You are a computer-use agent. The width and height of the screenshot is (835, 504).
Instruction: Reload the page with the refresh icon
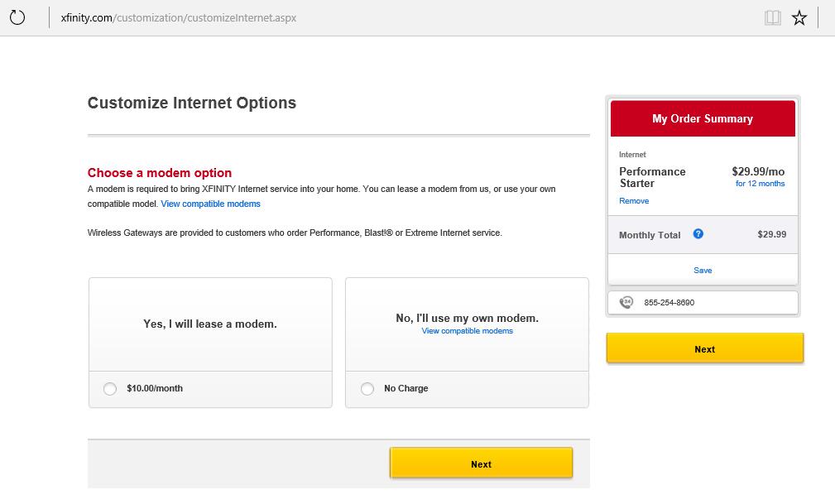click(x=17, y=17)
